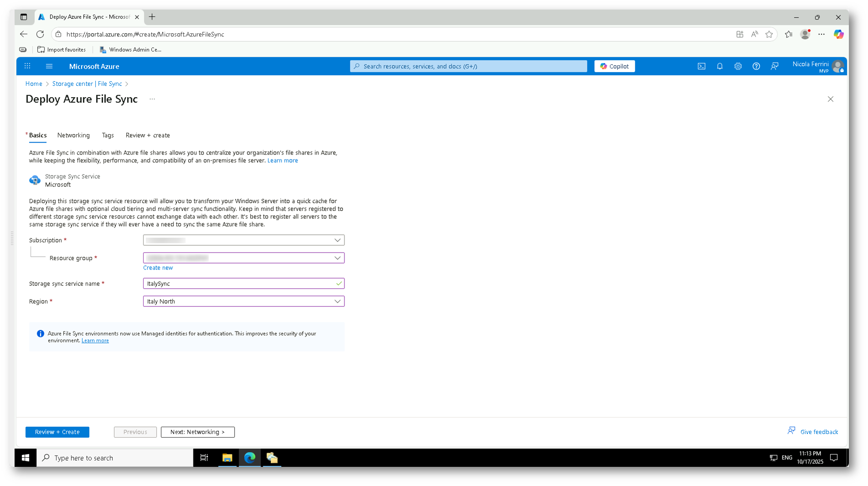The width and height of the screenshot is (868, 486).
Task: Open the Azure help and support icon
Action: pos(756,66)
